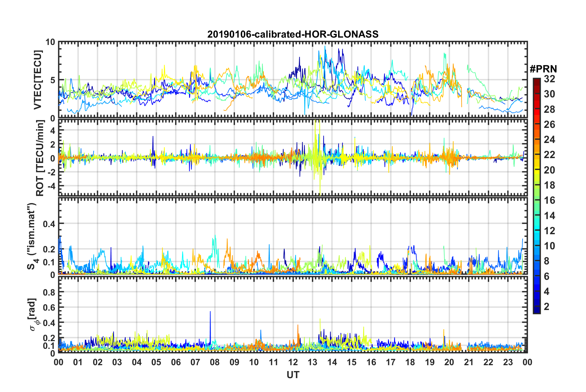Screen dimensions: 586x392
Task: Select ROT axis tick label 2
Action: coord(53,145)
